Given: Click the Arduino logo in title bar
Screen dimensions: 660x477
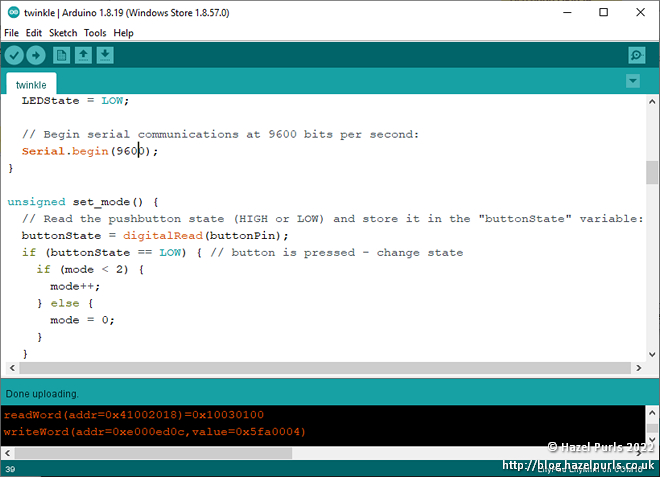Looking at the screenshot, I should 13,12.
